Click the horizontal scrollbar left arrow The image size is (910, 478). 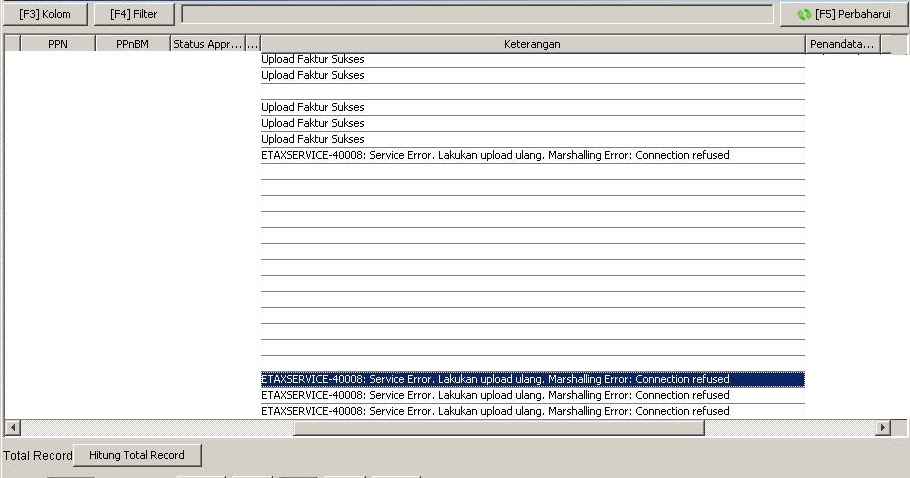[x=13, y=428]
